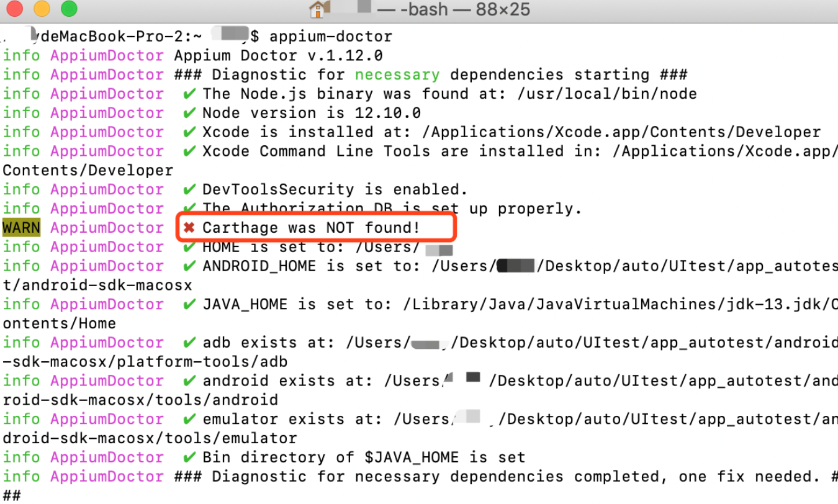Click the trailing "##" on the last line
Viewport: 838px width, 504px height.
pyautogui.click(x=12, y=496)
